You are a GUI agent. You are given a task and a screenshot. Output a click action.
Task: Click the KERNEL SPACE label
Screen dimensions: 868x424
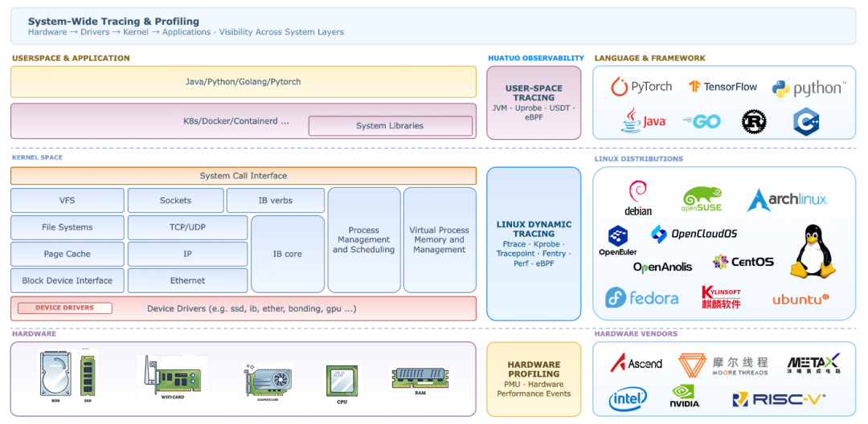point(37,157)
